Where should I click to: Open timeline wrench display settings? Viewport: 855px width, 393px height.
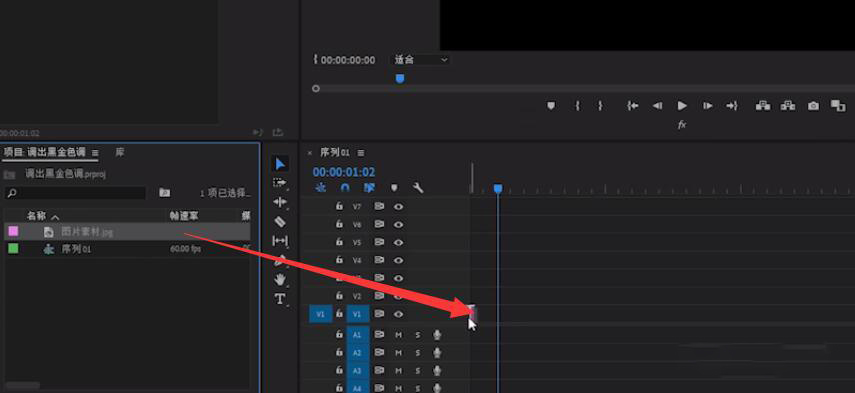[x=418, y=188]
